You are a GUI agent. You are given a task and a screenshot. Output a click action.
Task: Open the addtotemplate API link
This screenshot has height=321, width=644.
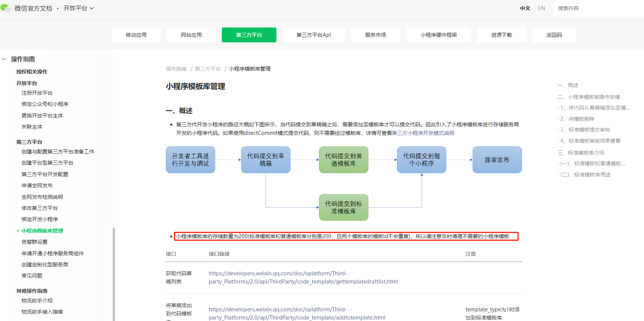pyautogui.click(x=297, y=314)
